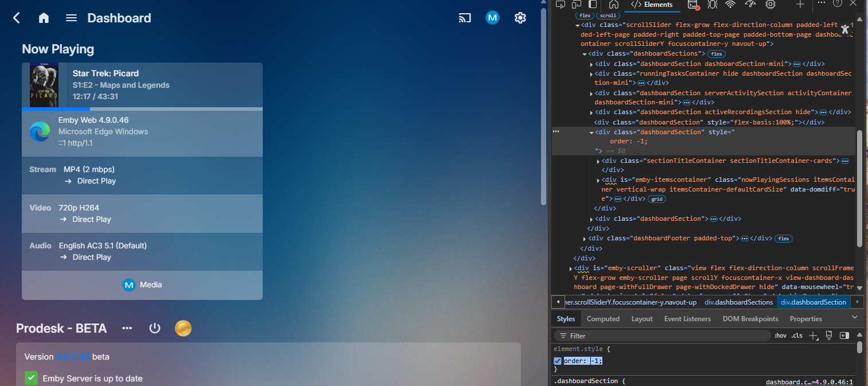This screenshot has height=386, width=868.
Task: Click the server power icon
Action: coord(155,328)
